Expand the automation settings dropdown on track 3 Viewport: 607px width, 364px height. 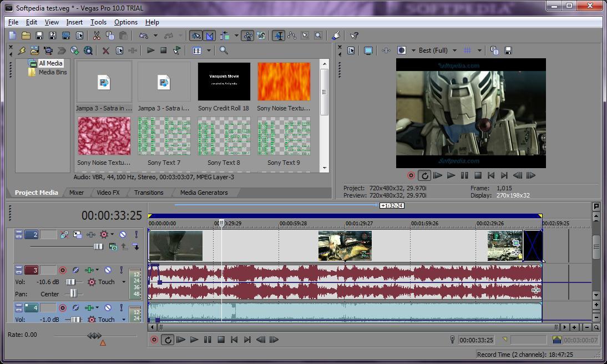pos(123,281)
